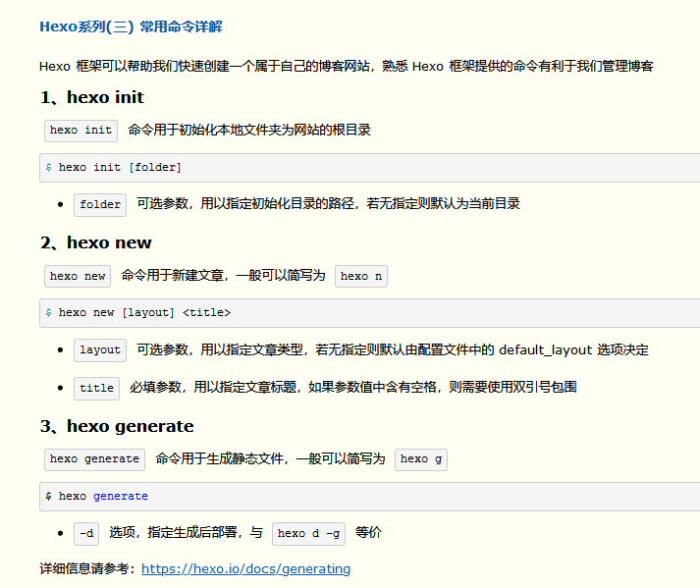Image resolution: width=700 pixels, height=588 pixels.
Task: Click the inline "title" code tag in bullet
Action: [96, 388]
